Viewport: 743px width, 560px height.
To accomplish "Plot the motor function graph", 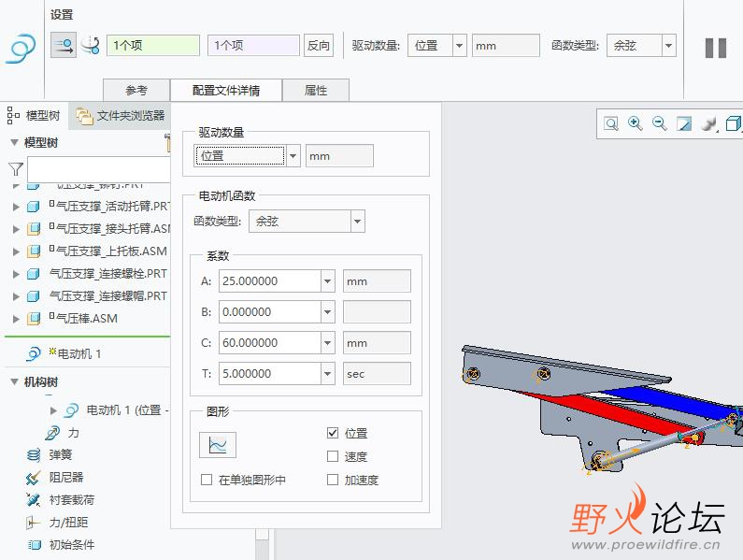I will (218, 445).
